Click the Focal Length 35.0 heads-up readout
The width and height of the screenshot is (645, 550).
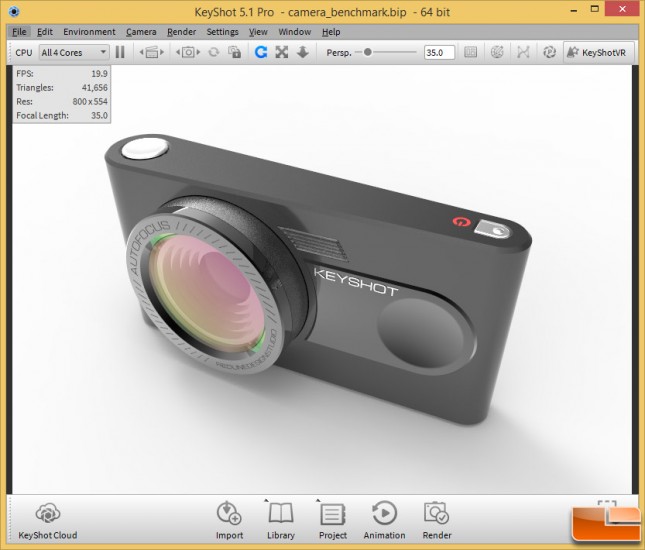tap(62, 116)
